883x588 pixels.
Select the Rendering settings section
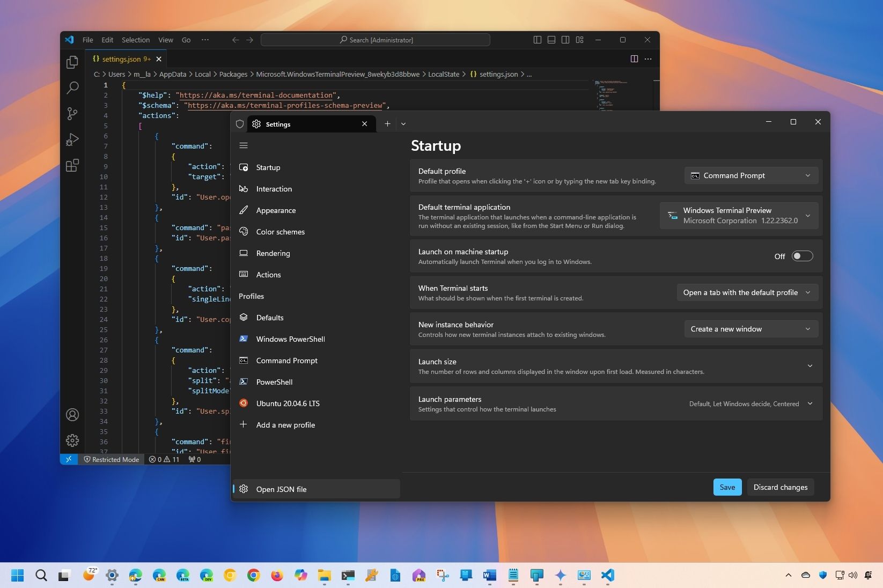click(x=273, y=253)
